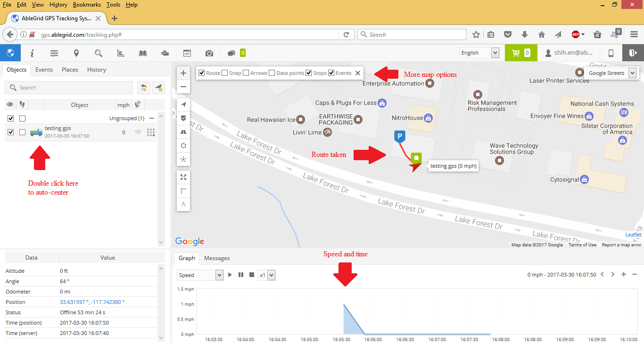Play the graph route playback
The image size is (644, 343).
pos(230,275)
